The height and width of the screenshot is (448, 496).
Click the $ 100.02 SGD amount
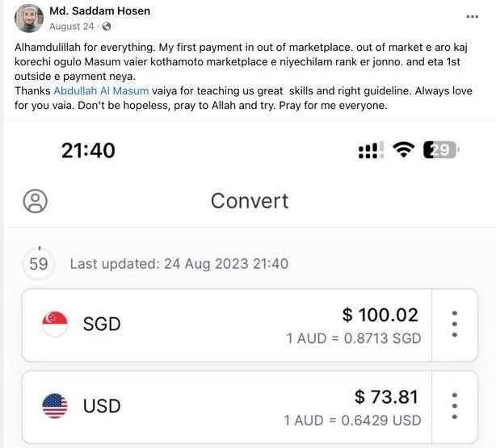pyautogui.click(x=380, y=315)
